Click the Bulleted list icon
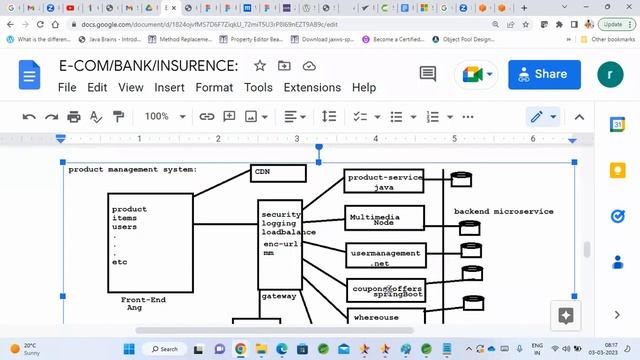 tap(396, 117)
